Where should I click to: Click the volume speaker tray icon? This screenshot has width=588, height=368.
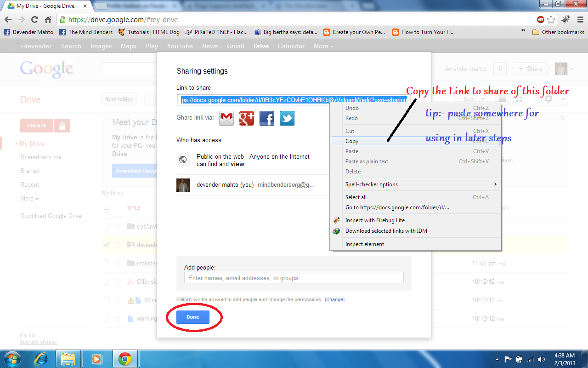tap(542, 359)
